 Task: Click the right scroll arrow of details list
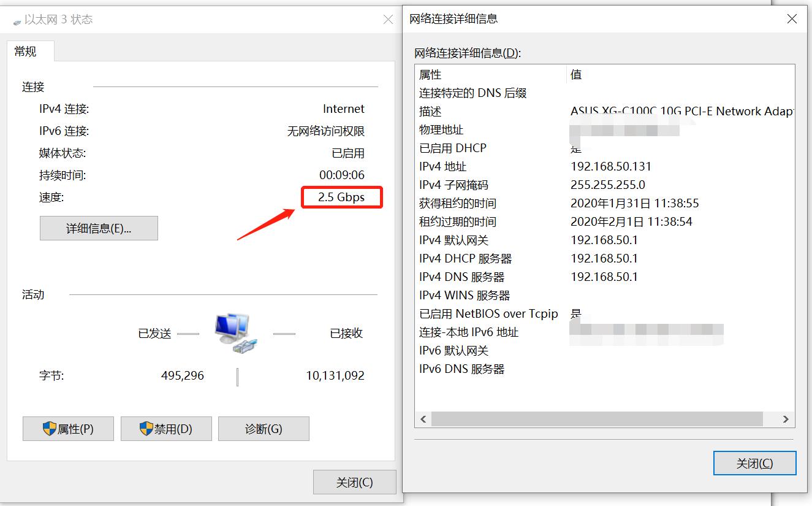[x=785, y=418]
